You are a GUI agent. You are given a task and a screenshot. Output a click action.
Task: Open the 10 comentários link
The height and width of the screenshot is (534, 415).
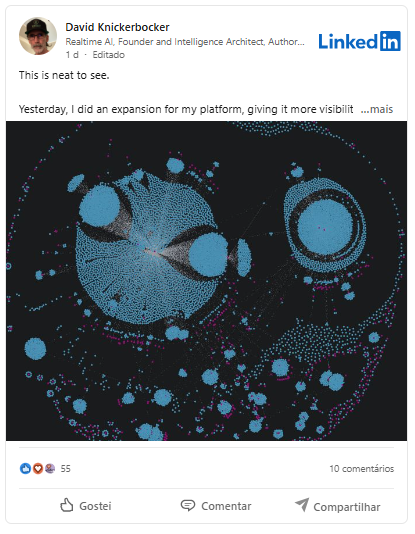(362, 469)
